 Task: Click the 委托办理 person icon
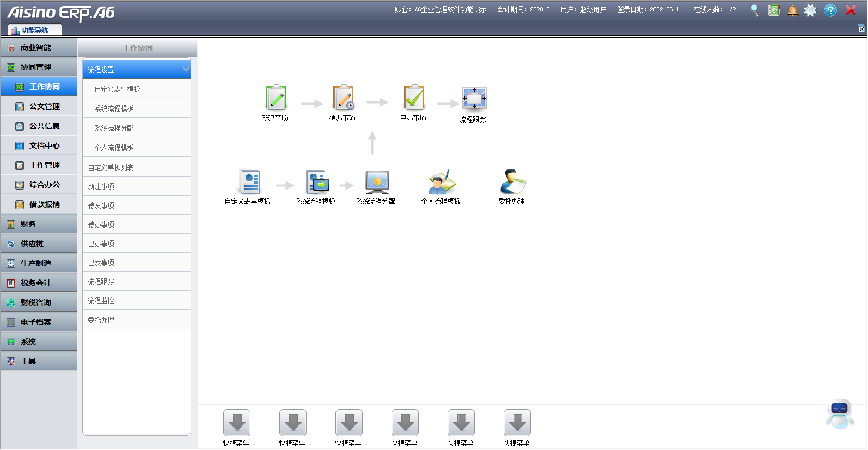tap(512, 181)
